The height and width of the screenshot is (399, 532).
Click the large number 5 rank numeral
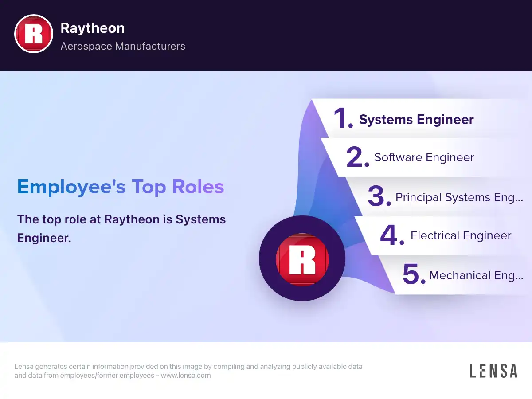click(412, 274)
